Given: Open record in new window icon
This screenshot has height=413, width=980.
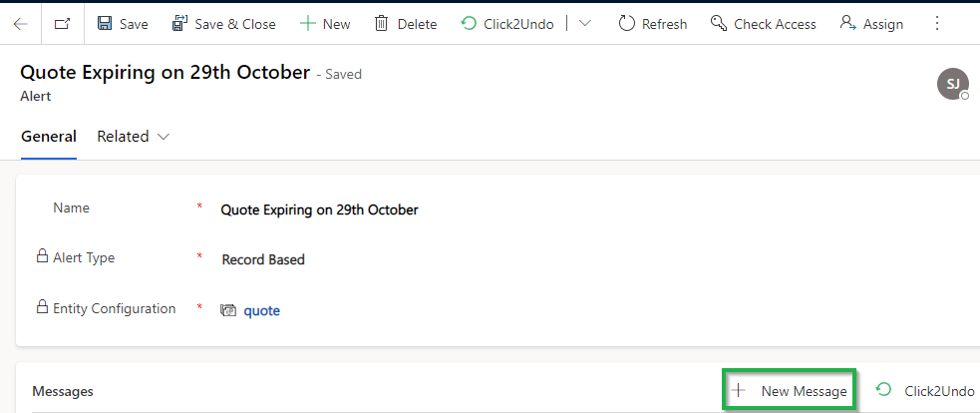Looking at the screenshot, I should click(x=63, y=24).
